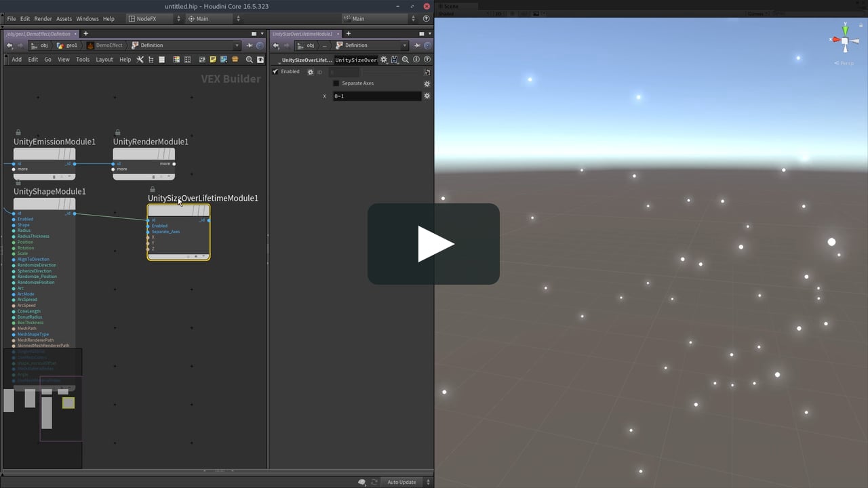Click image effects icon in Unity Scene toolbar
Image resolution: width=868 pixels, height=488 pixels.
[535, 14]
